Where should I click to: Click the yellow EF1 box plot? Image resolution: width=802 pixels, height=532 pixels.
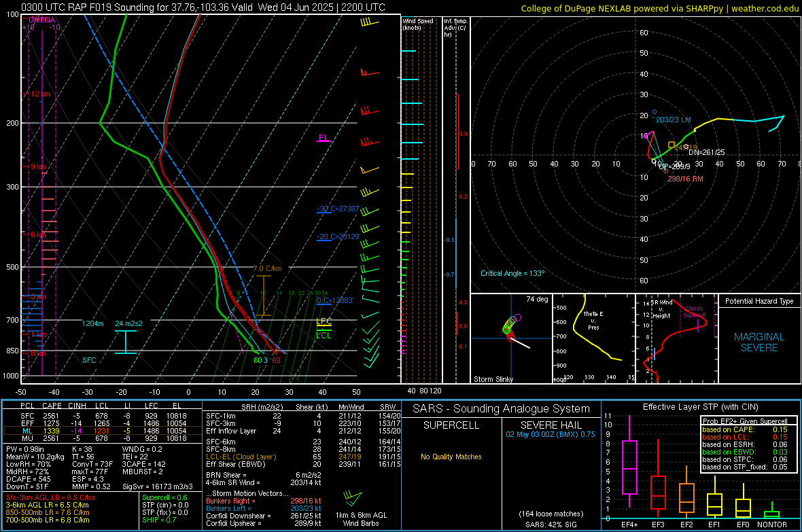click(714, 499)
